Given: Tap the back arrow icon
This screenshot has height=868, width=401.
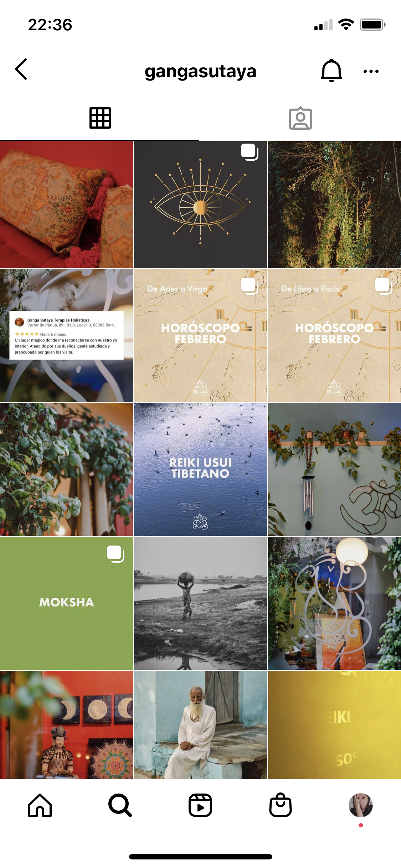Looking at the screenshot, I should 21,69.
